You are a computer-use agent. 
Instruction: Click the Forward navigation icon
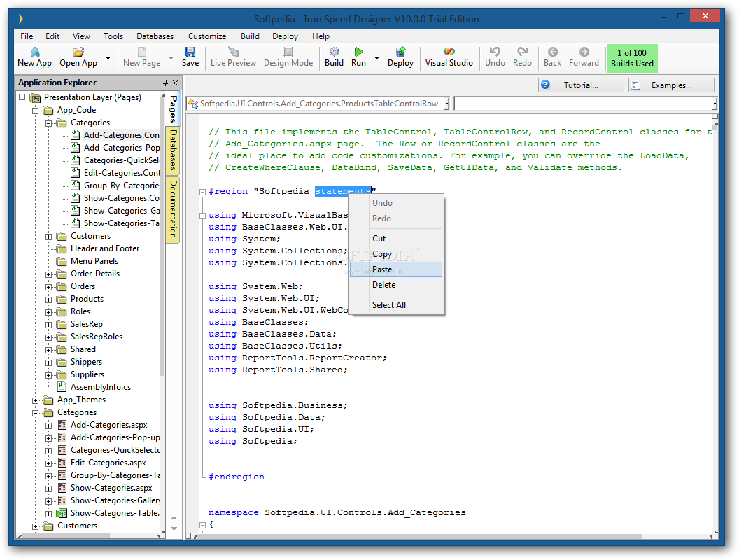(x=584, y=52)
